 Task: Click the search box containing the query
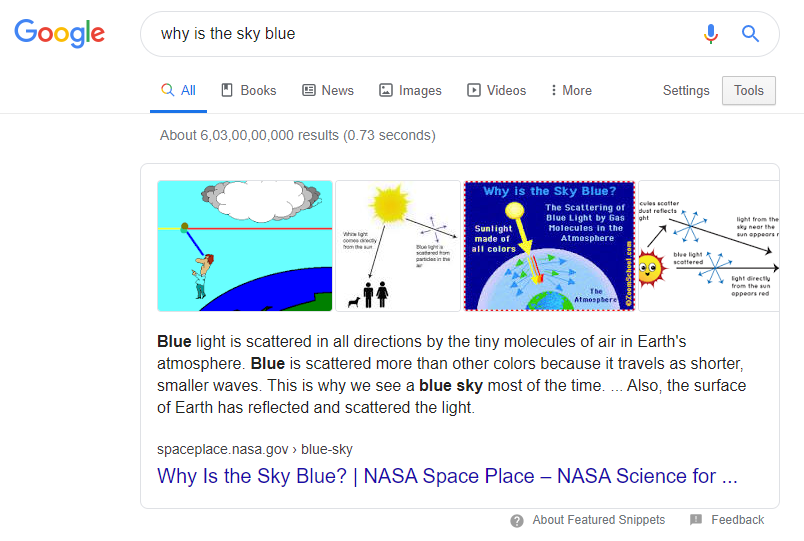(420, 34)
